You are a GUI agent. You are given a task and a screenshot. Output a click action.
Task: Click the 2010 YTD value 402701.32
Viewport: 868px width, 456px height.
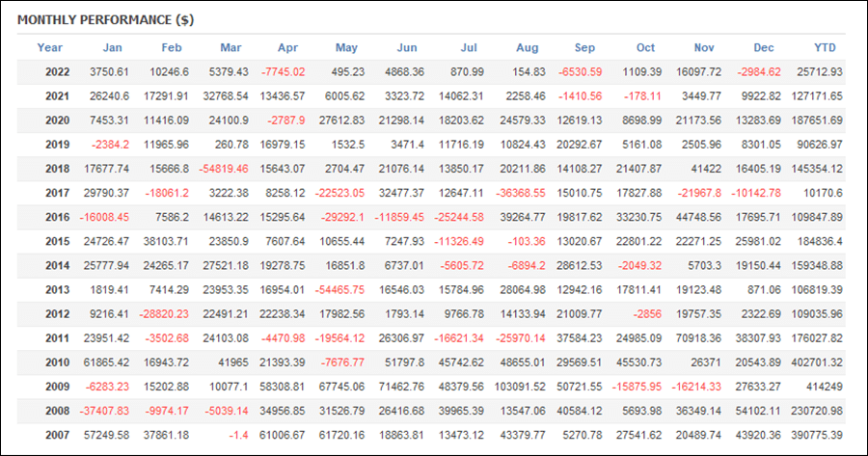(x=817, y=363)
